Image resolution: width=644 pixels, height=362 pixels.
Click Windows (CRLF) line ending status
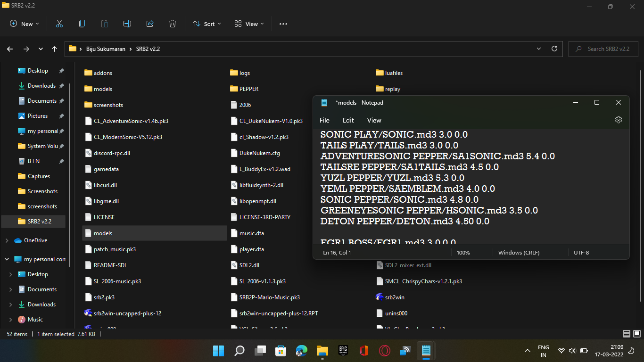[x=520, y=253]
